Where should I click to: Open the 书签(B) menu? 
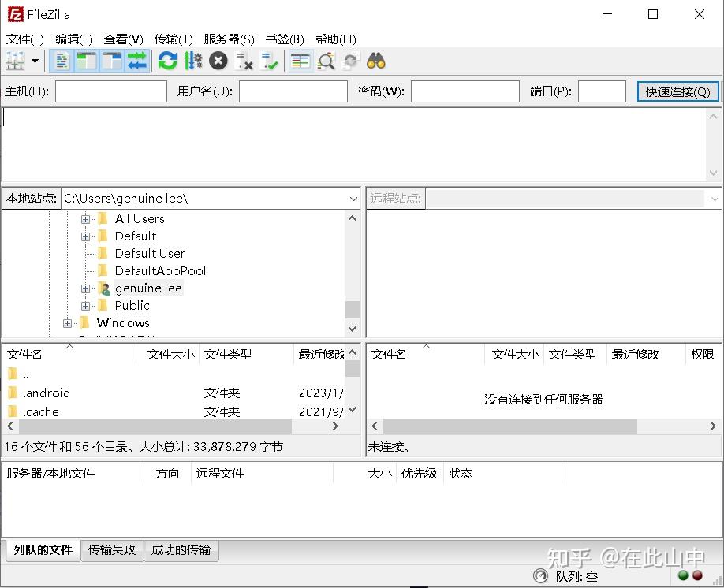pos(285,39)
